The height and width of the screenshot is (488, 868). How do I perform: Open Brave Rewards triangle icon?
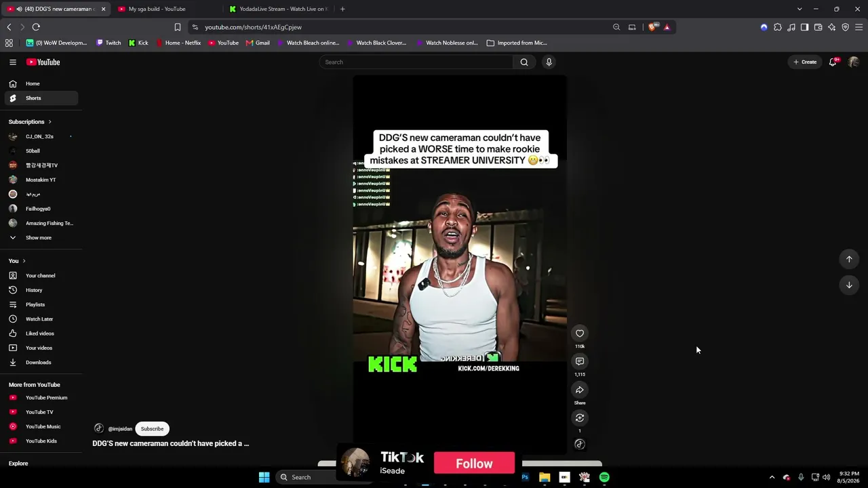(x=667, y=27)
